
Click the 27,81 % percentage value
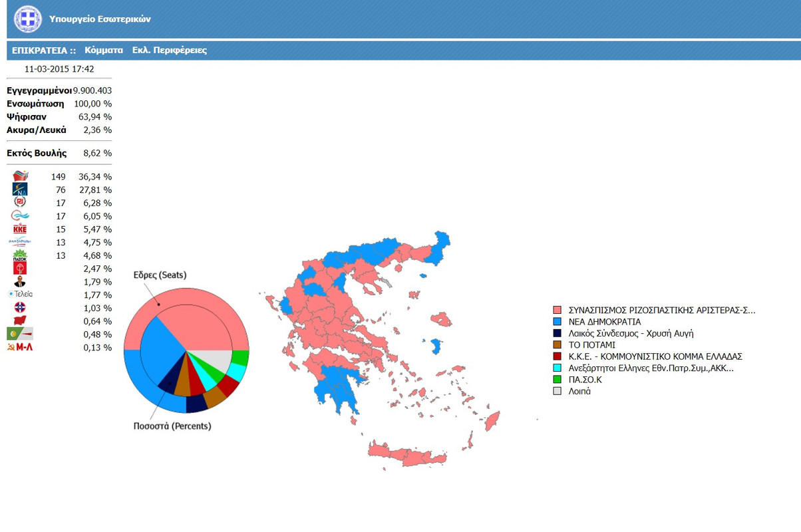[95, 190]
